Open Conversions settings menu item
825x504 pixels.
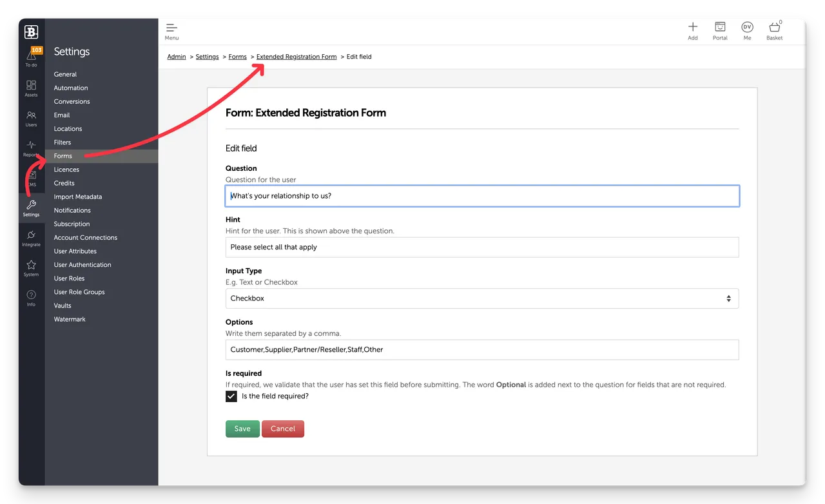tap(72, 101)
